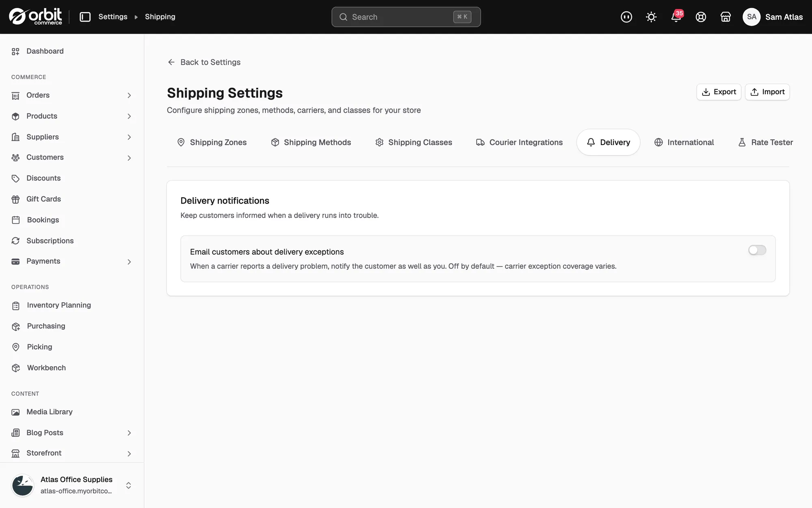Switch to the Shipping Methods tab
Screen dimensions: 812x508
311,142
